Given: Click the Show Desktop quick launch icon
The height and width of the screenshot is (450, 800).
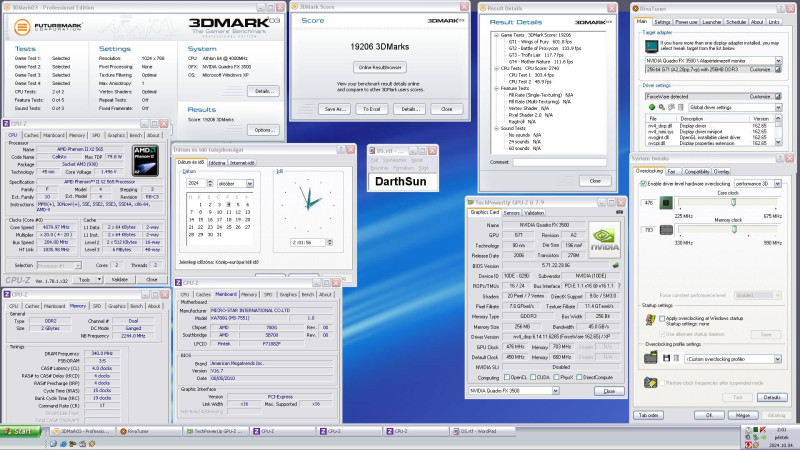Looking at the screenshot, I should [53, 444].
